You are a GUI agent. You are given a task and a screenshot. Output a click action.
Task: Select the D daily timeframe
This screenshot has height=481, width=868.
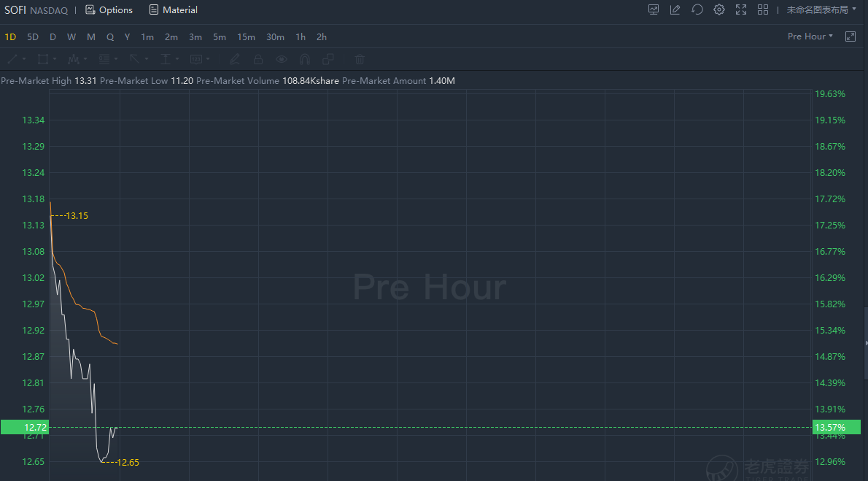[53, 37]
